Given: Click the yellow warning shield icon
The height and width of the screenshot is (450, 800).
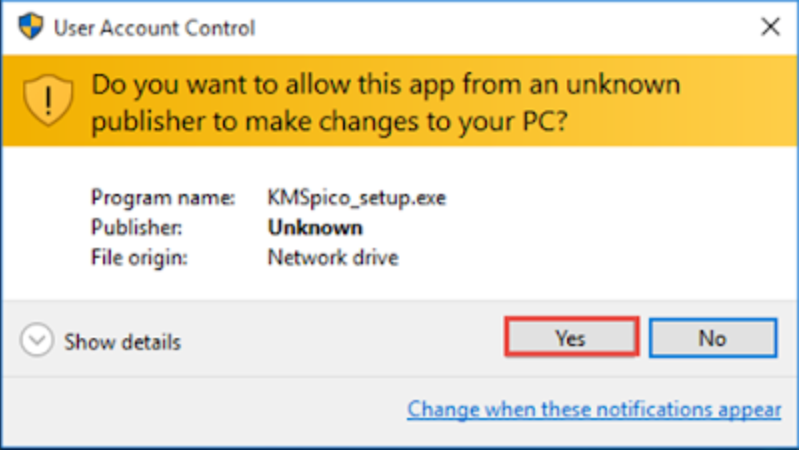Looking at the screenshot, I should (48, 101).
